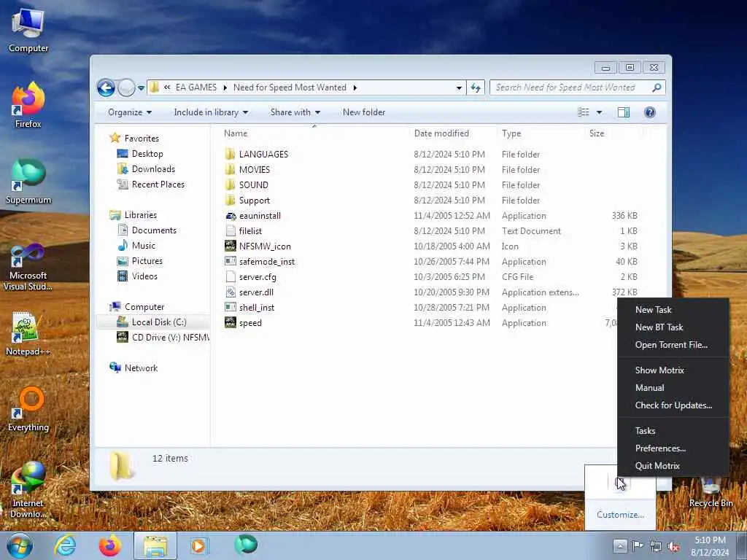Select the safemode_inst application
This screenshot has height=560, width=747.
click(267, 262)
